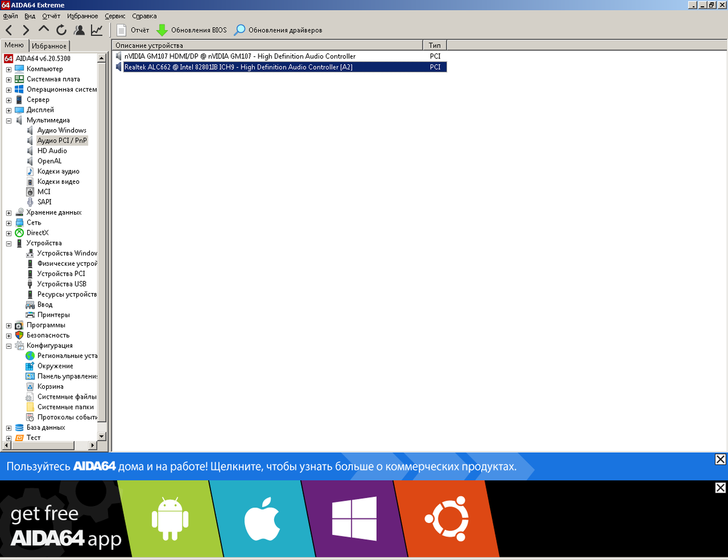Click the Сеть network icon
This screenshot has width=728, height=560.
(x=19, y=223)
